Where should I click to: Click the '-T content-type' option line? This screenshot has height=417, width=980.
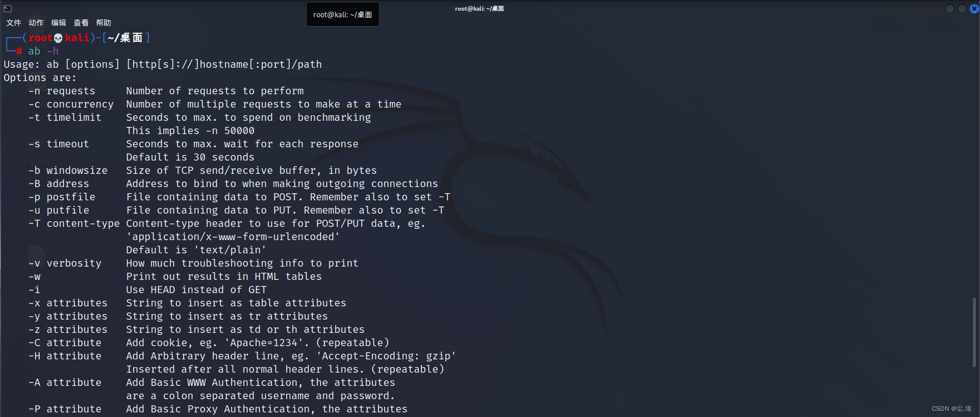(x=227, y=223)
